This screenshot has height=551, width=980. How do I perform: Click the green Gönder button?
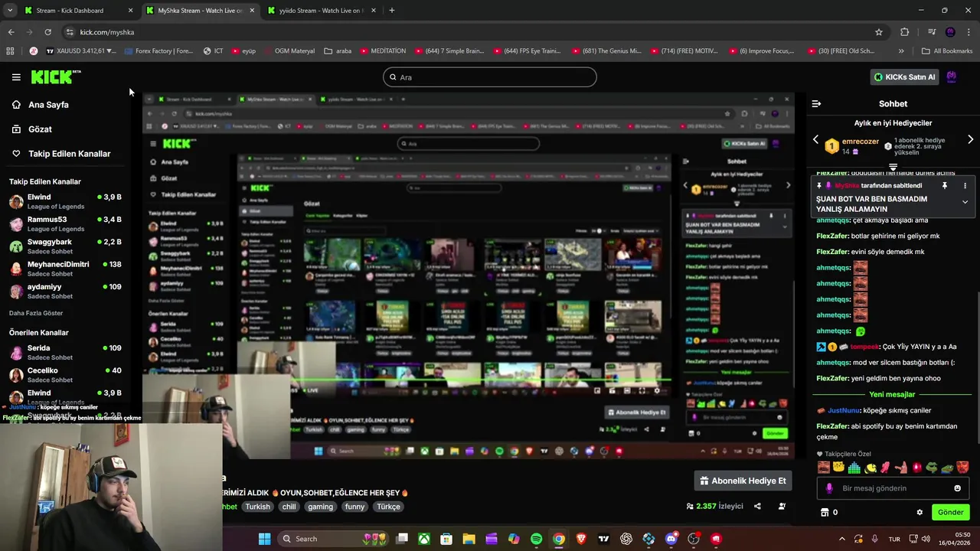click(950, 513)
